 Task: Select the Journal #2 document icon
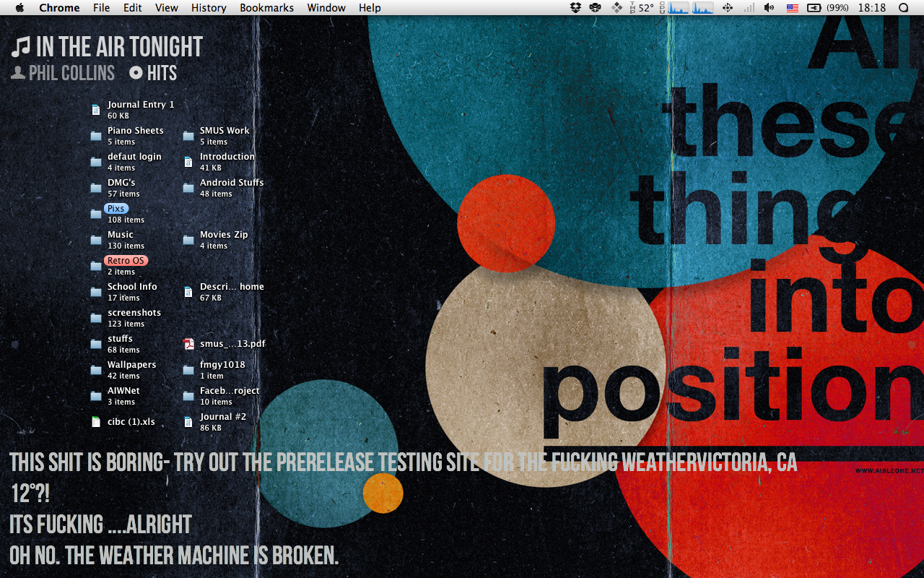point(188,422)
